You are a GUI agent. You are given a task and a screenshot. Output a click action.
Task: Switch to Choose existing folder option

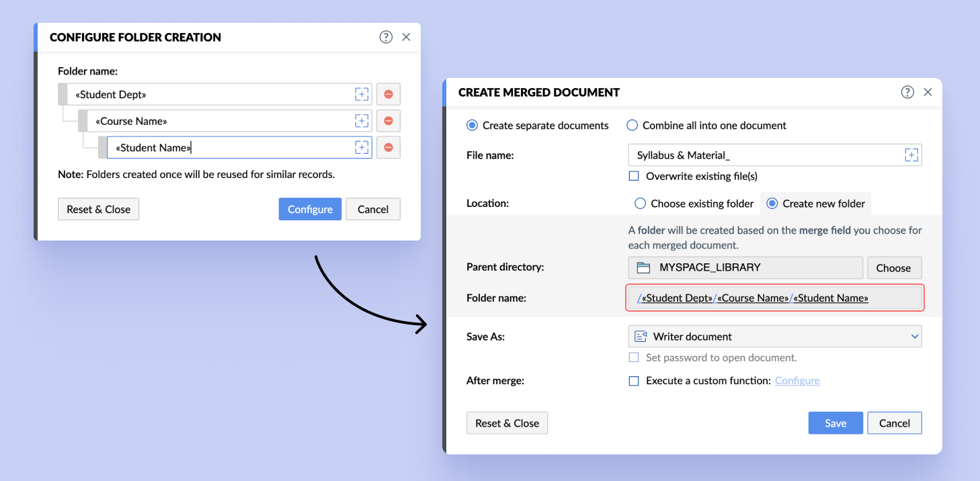[x=641, y=204]
